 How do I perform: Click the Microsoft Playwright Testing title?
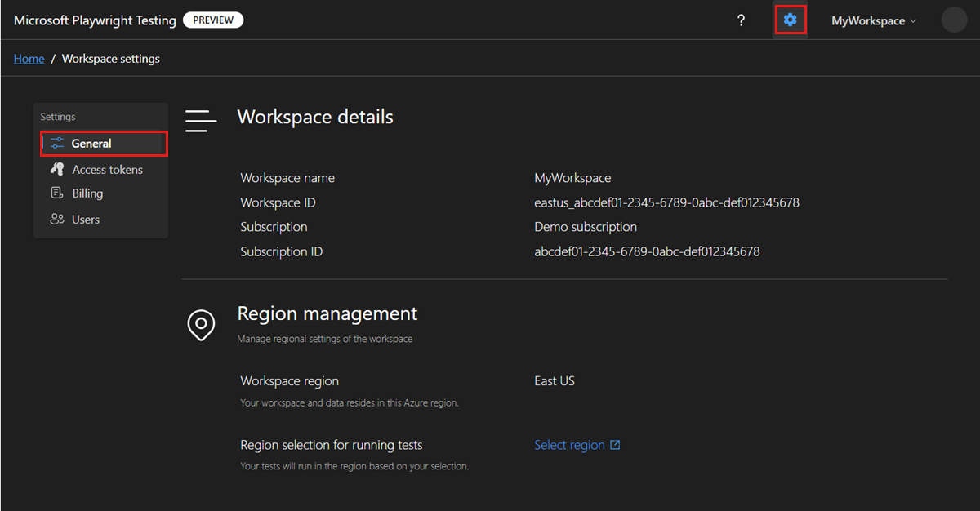coord(95,21)
